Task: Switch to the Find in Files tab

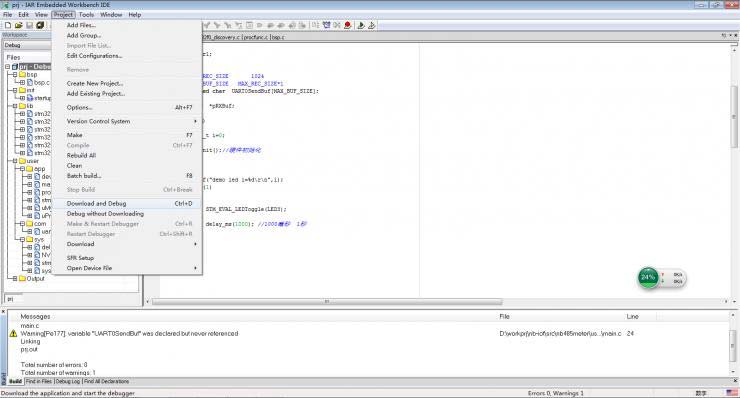Action: 39,381
